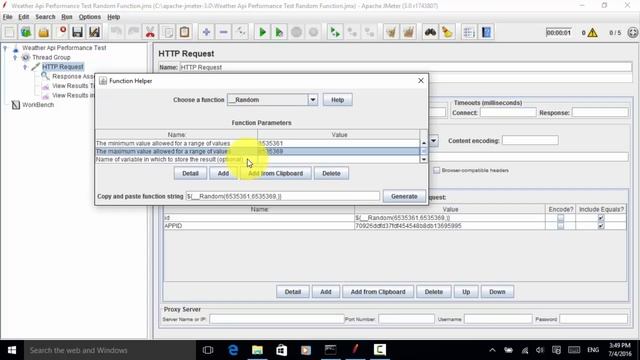
Task: Click Detail button in Function Helper
Action: click(190, 173)
